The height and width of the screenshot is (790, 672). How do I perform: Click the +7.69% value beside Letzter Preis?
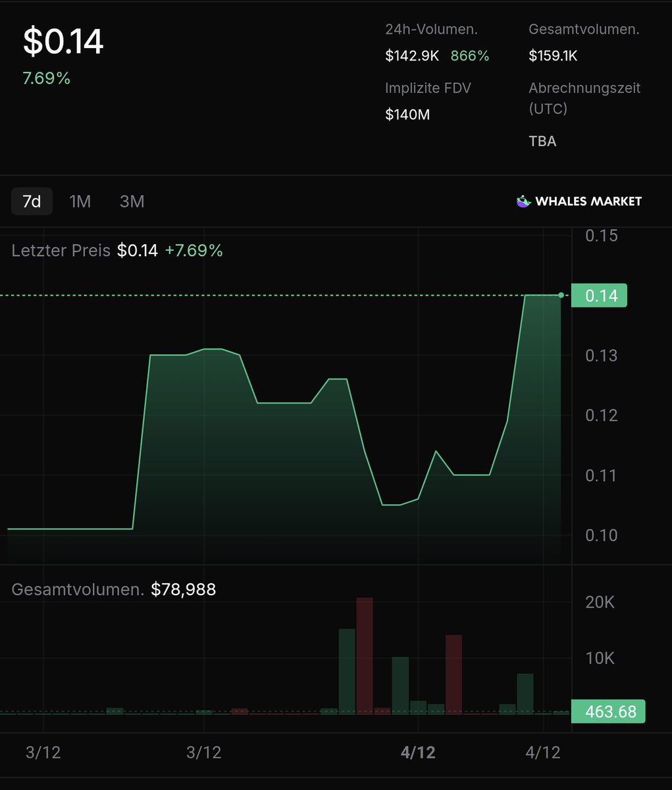click(x=194, y=250)
